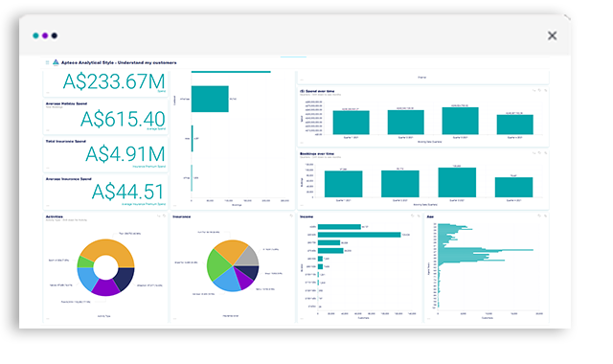Select the large teal bar in bookings horizontal chart
Image resolution: width=613 pixels, height=364 pixels.
(210, 99)
